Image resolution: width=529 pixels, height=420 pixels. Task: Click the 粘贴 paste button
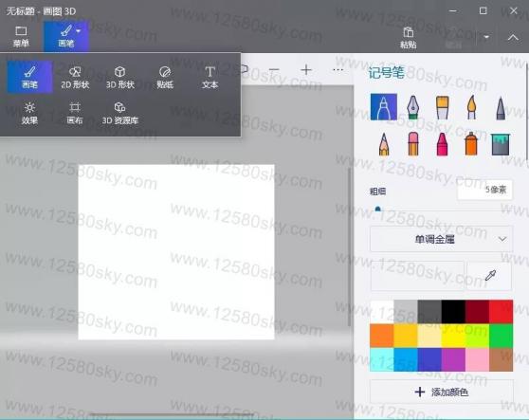point(409,37)
